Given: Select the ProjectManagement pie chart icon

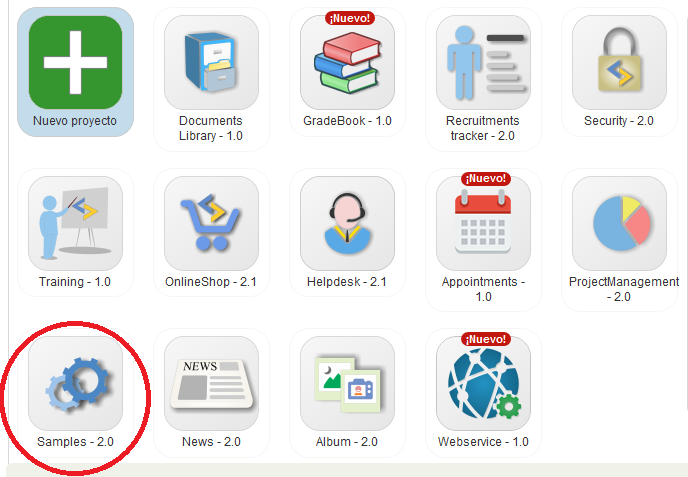Looking at the screenshot, I should pyautogui.click(x=619, y=223).
